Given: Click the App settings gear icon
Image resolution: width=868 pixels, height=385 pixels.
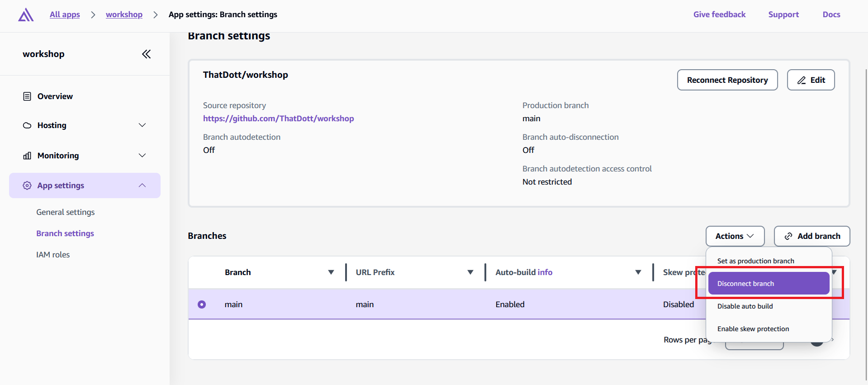Looking at the screenshot, I should tap(27, 185).
